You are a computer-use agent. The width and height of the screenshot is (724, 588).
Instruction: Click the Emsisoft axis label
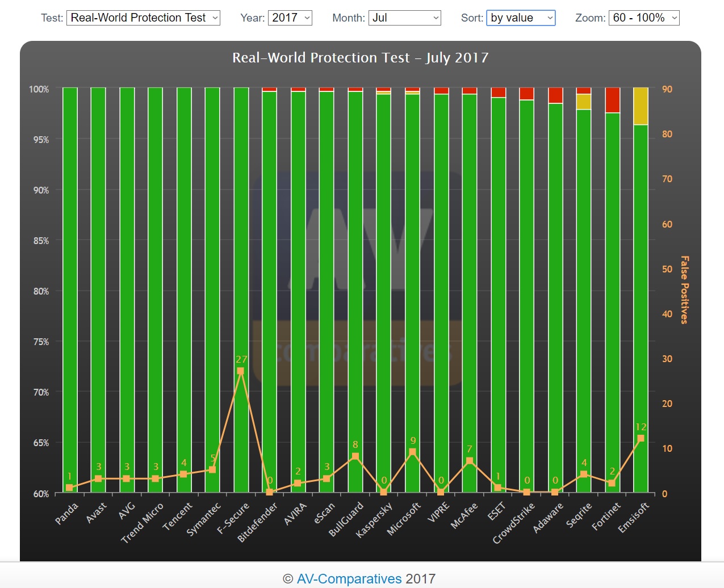pyautogui.click(x=633, y=517)
